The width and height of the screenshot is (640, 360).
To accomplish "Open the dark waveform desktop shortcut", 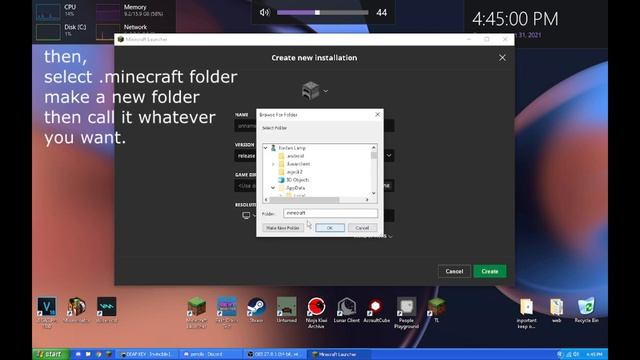I will pos(107,309).
